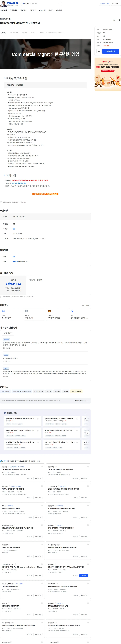Click 홈페이지 지원 on 금호석유화학그룹 card

pos(84,498)
